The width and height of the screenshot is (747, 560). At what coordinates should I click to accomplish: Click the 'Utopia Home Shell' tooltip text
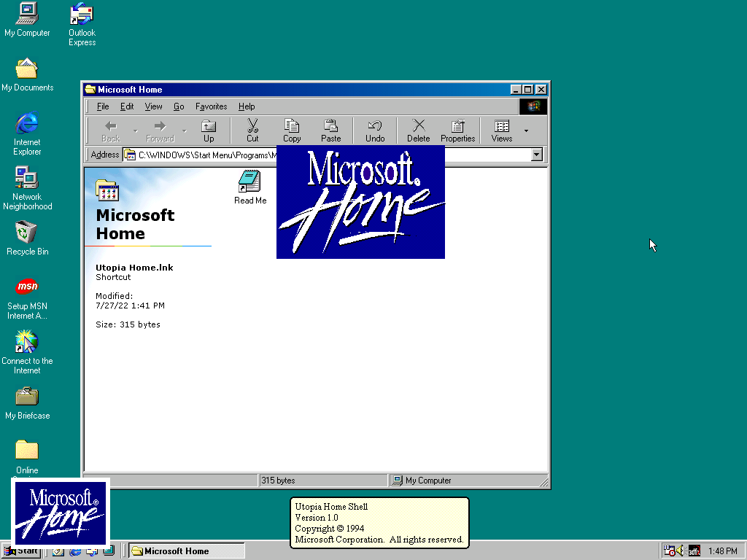click(x=331, y=507)
